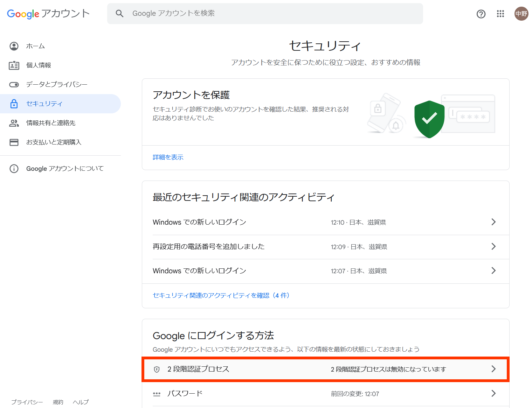532x408 pixels.
Task: Select 個人情報 in the sidebar
Action: click(x=39, y=65)
